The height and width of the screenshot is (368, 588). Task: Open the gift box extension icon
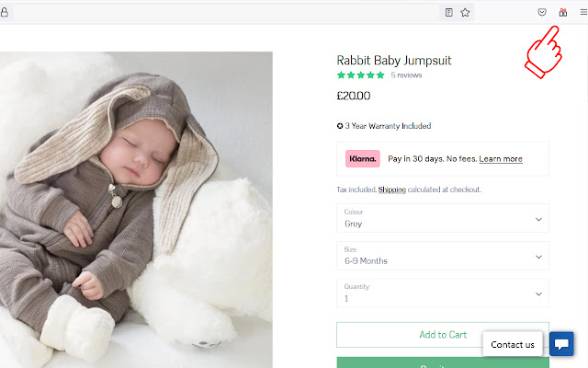(562, 12)
